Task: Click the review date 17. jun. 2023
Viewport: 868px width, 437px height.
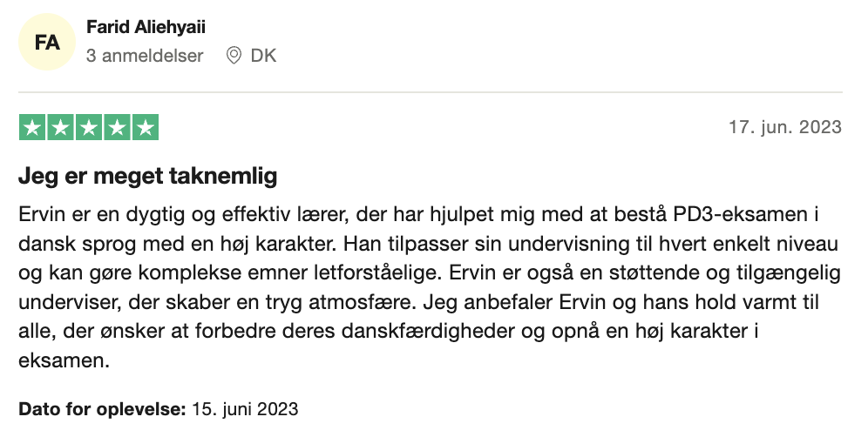Action: (x=785, y=127)
